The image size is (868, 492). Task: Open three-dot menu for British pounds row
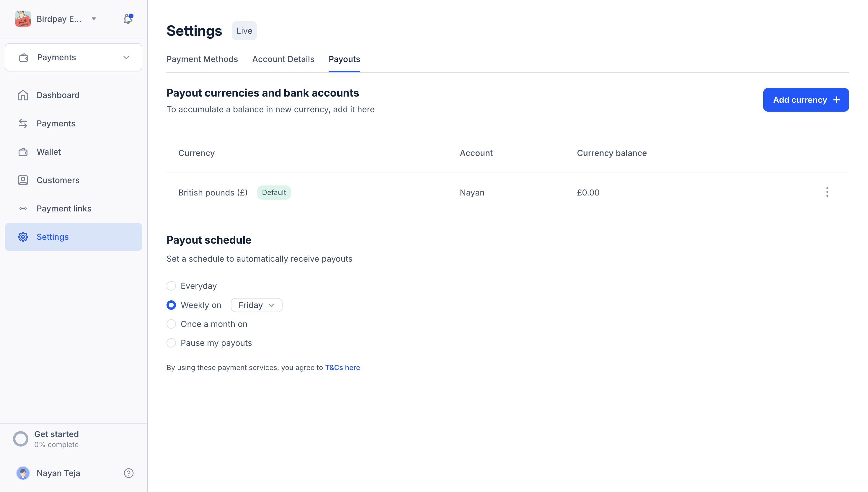point(827,192)
